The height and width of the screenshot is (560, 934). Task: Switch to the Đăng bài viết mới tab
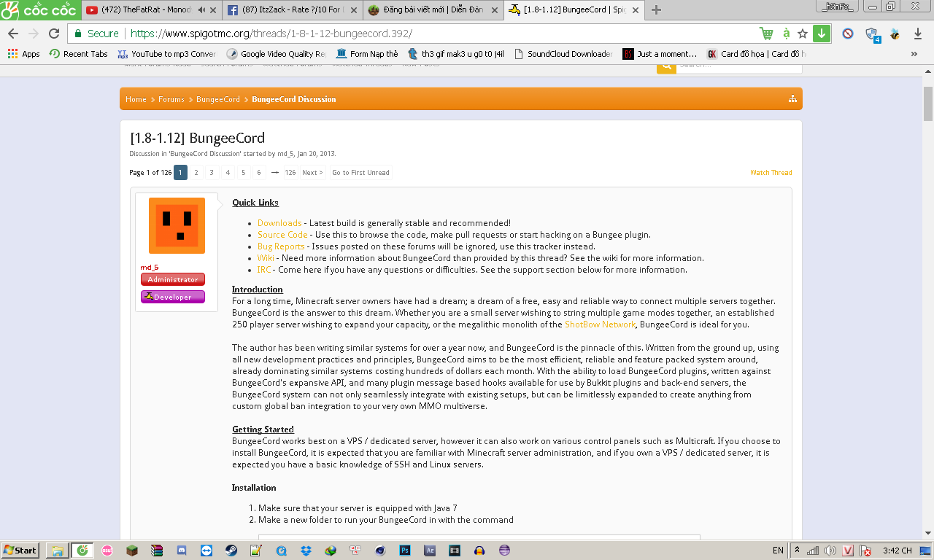[432, 10]
